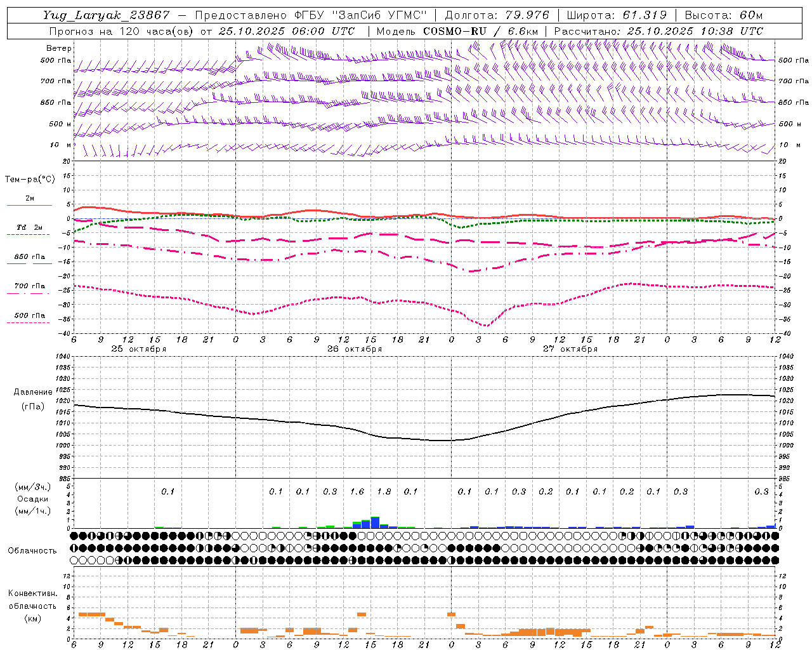Click the Осадки precipitation label
This screenshot has width=812, height=650.
tap(33, 498)
